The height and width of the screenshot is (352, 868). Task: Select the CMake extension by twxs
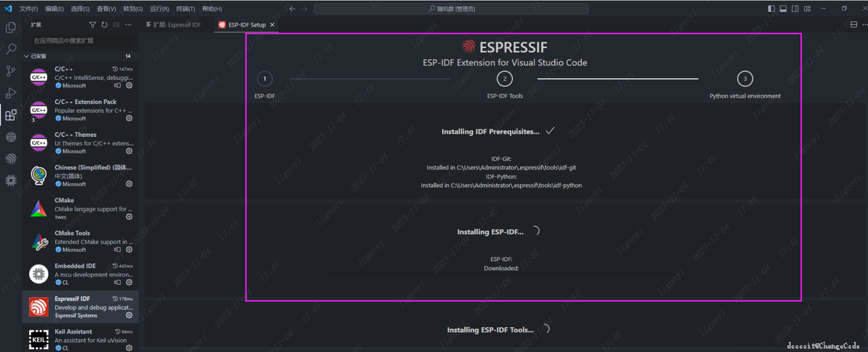80,208
